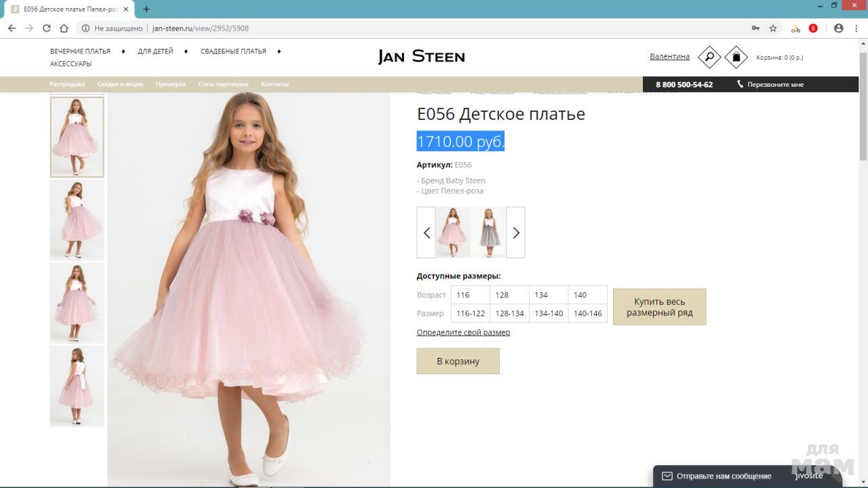Open the Вечерние платья menu

click(x=80, y=52)
